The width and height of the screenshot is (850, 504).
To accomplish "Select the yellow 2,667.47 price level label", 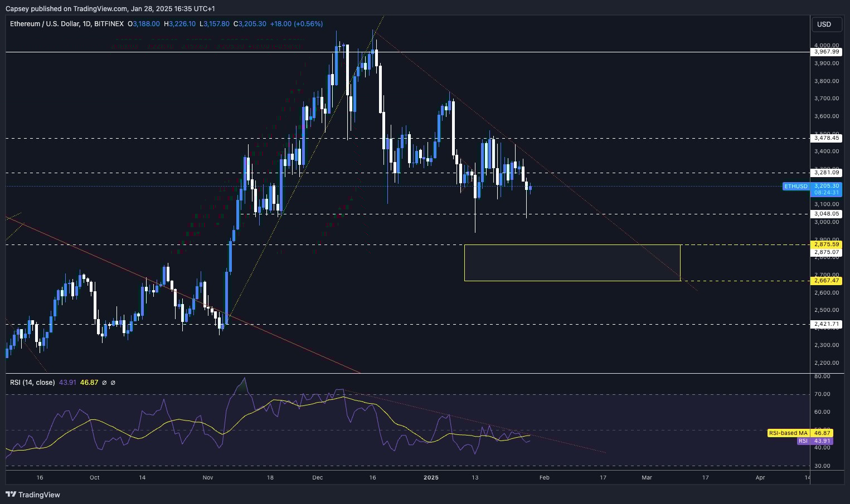I will pos(827,281).
